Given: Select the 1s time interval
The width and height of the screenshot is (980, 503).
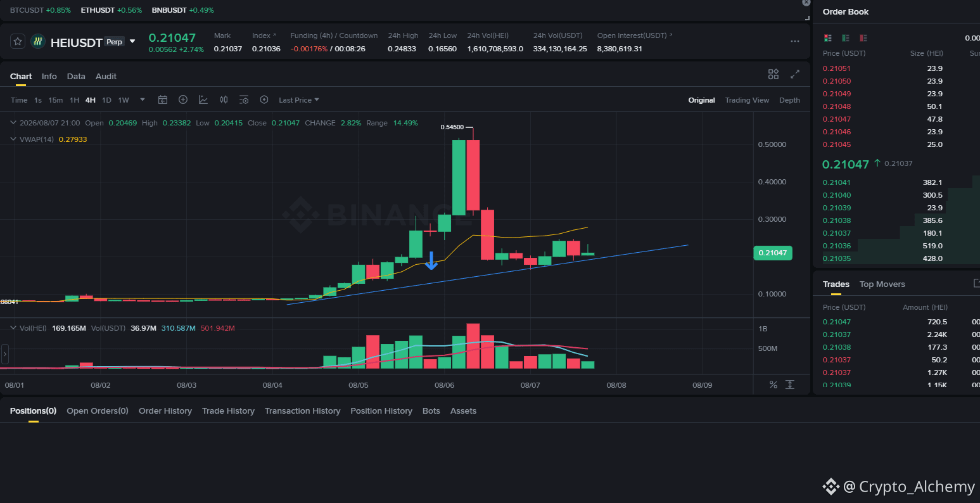Looking at the screenshot, I should pos(38,100).
